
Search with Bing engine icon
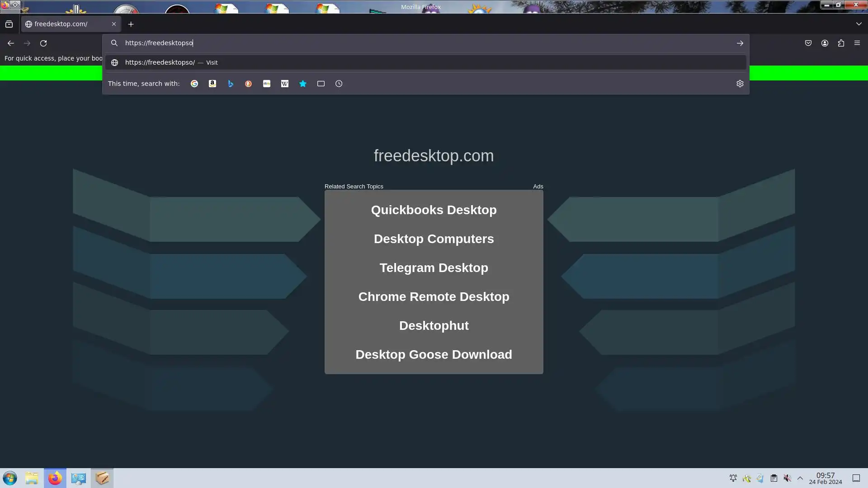pyautogui.click(x=231, y=84)
